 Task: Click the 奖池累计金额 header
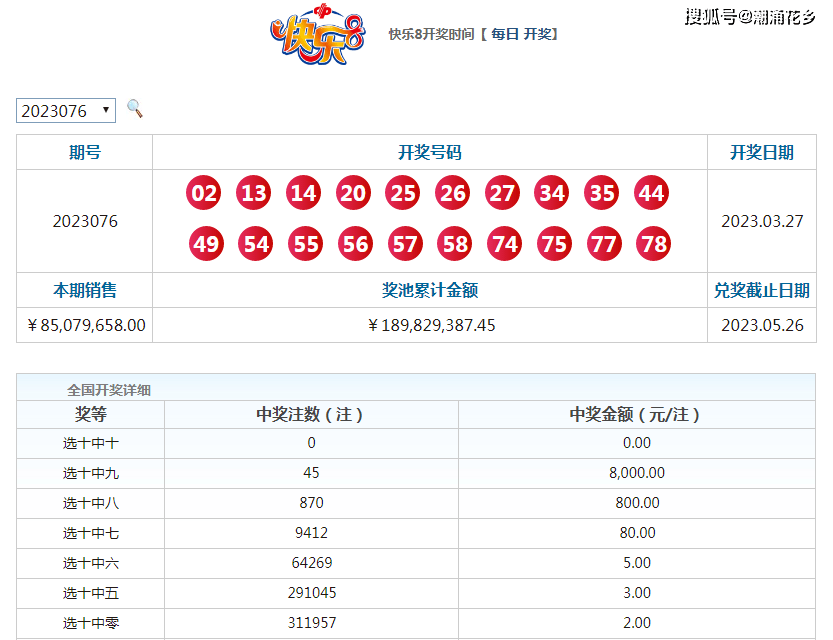[x=430, y=290]
